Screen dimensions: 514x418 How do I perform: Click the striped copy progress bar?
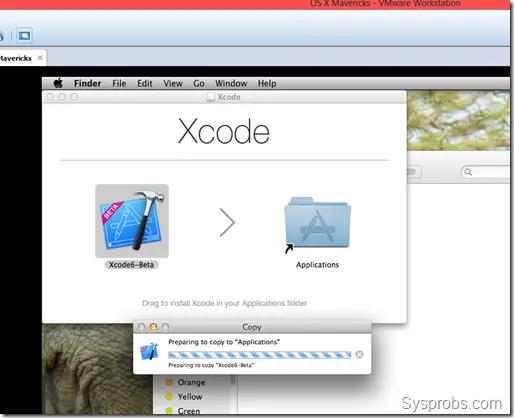(x=259, y=355)
